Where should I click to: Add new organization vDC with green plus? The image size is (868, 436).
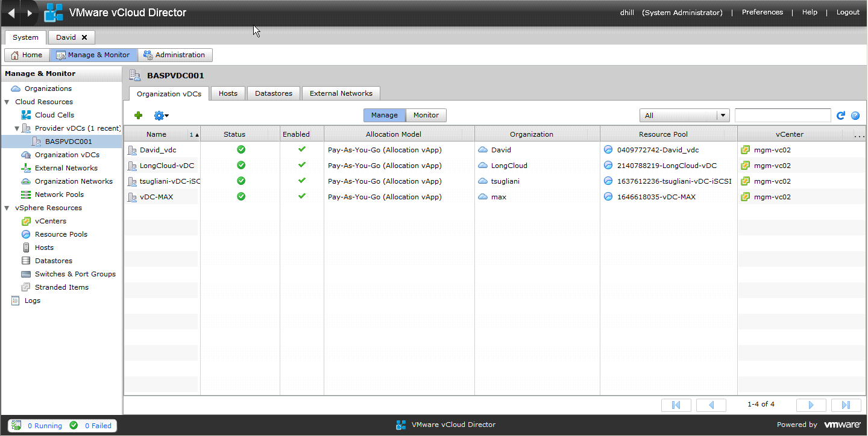138,116
